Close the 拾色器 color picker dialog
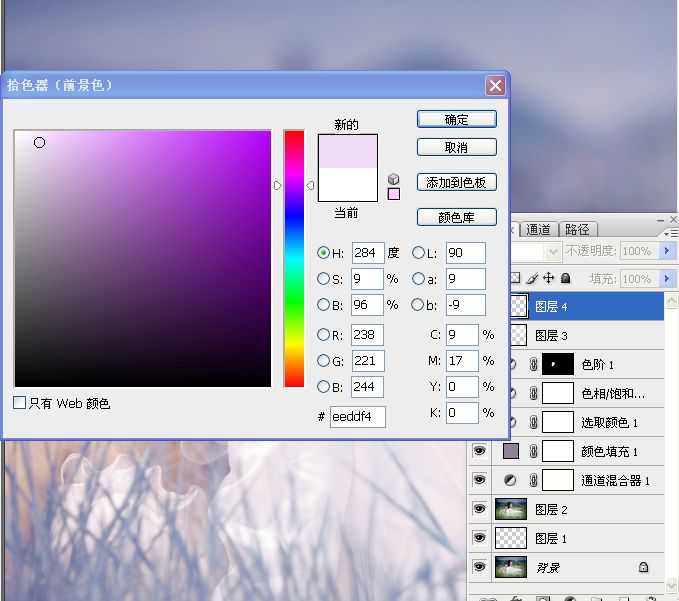Image resolution: width=679 pixels, height=601 pixels. (x=495, y=86)
